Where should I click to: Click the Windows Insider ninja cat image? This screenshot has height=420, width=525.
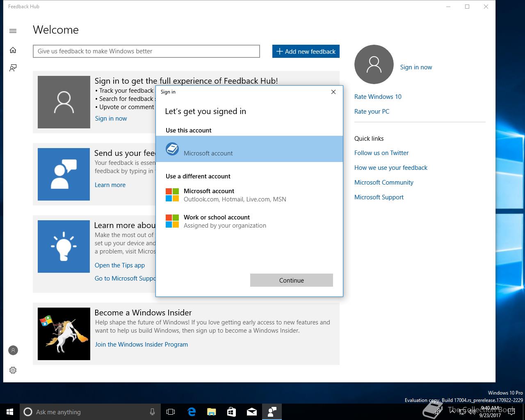point(64,334)
